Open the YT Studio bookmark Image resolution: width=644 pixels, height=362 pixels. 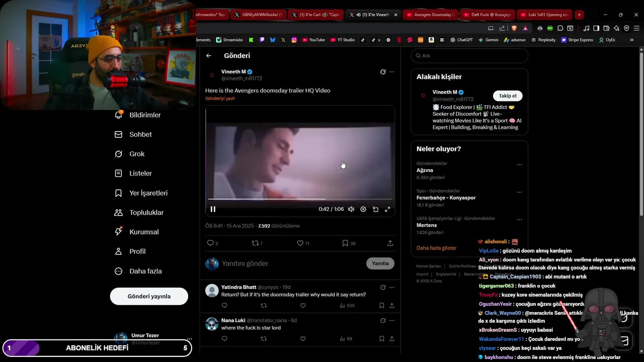tap(343, 40)
